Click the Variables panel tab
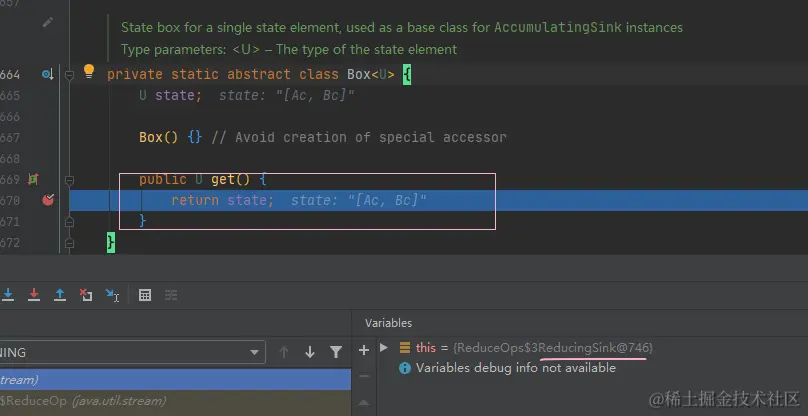This screenshot has width=808, height=416. pos(389,323)
